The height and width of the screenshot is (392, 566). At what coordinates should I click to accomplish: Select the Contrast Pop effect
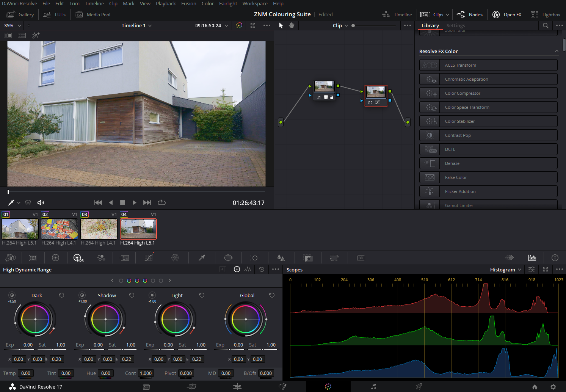click(x=488, y=135)
